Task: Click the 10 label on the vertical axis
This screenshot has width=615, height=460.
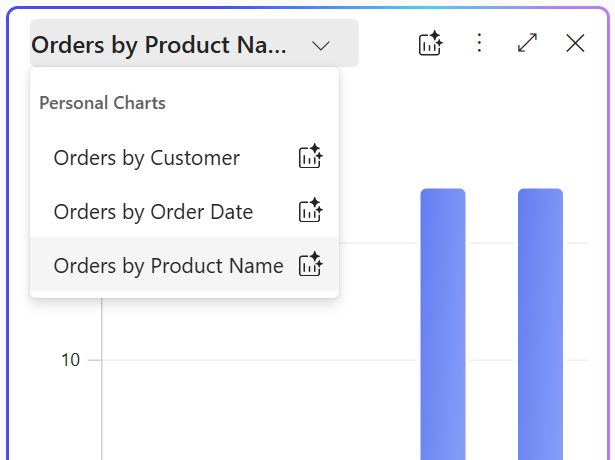Action: (x=70, y=360)
